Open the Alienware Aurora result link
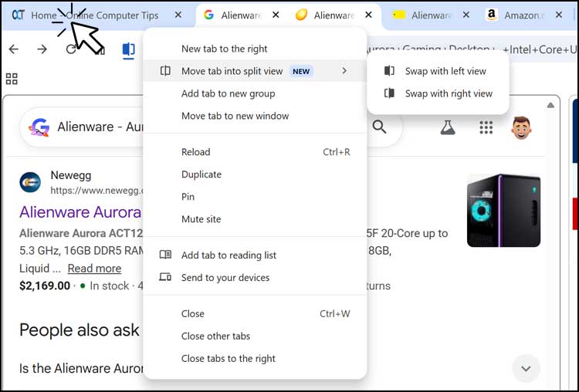 pos(80,212)
